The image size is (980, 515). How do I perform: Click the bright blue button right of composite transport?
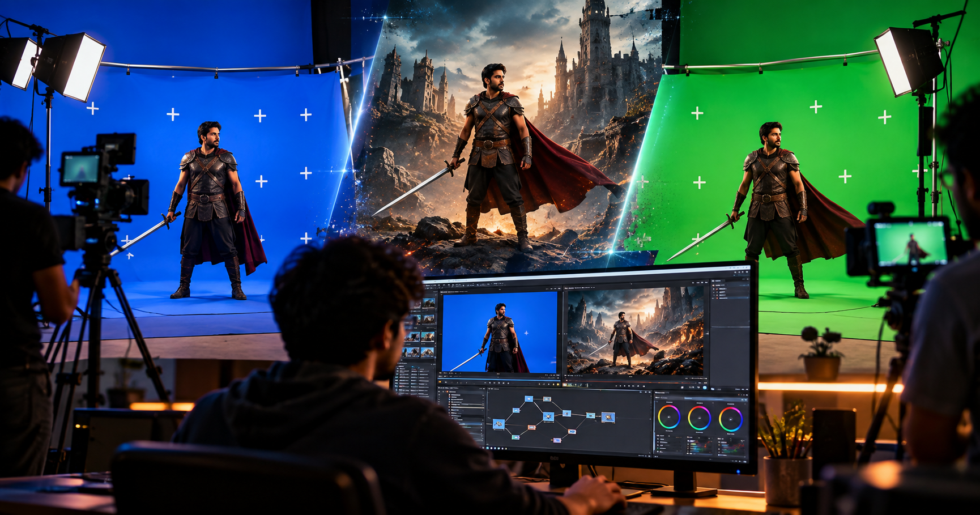pos(704,388)
